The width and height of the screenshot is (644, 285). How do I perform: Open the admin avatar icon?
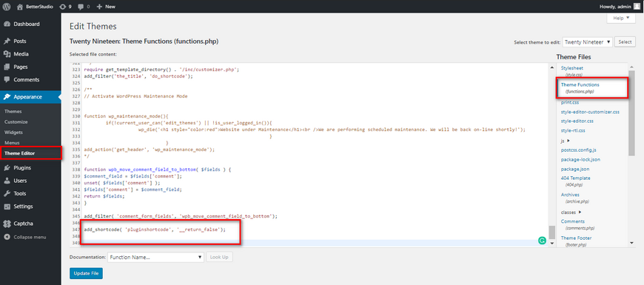637,7
